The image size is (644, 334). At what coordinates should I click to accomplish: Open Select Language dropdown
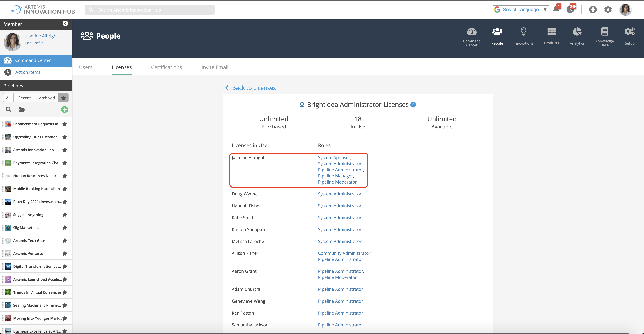[x=521, y=10]
